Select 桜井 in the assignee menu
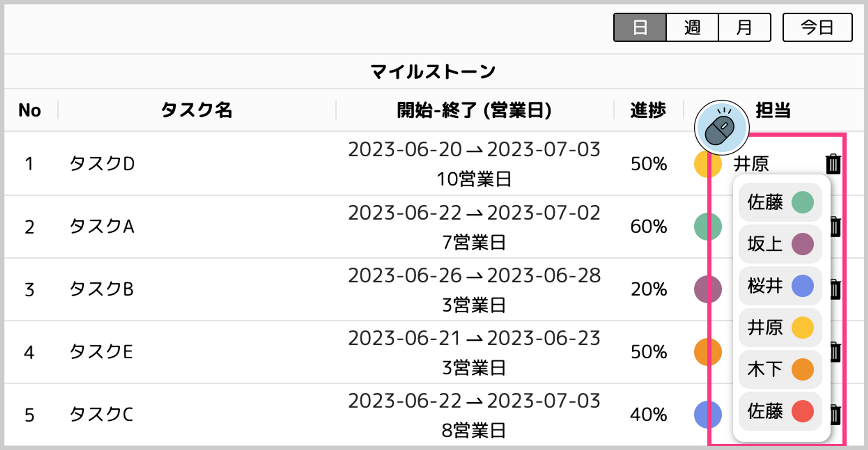868x450 pixels. 780,286
